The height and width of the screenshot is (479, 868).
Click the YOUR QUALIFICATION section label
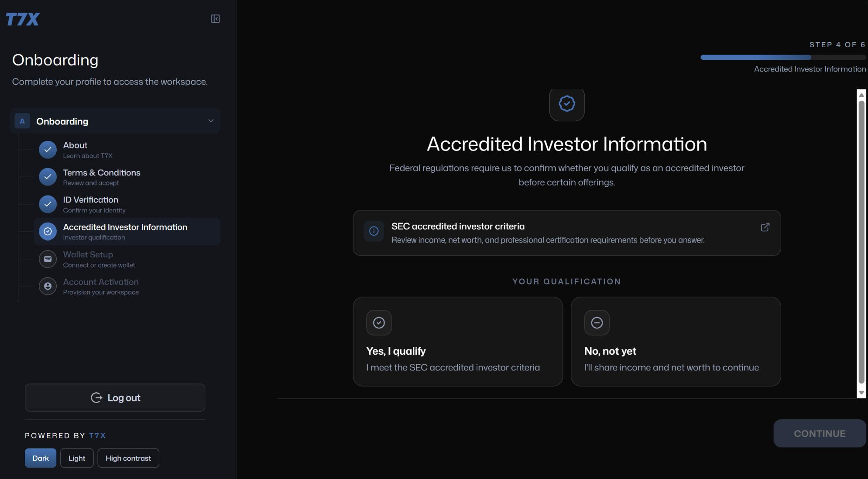566,281
